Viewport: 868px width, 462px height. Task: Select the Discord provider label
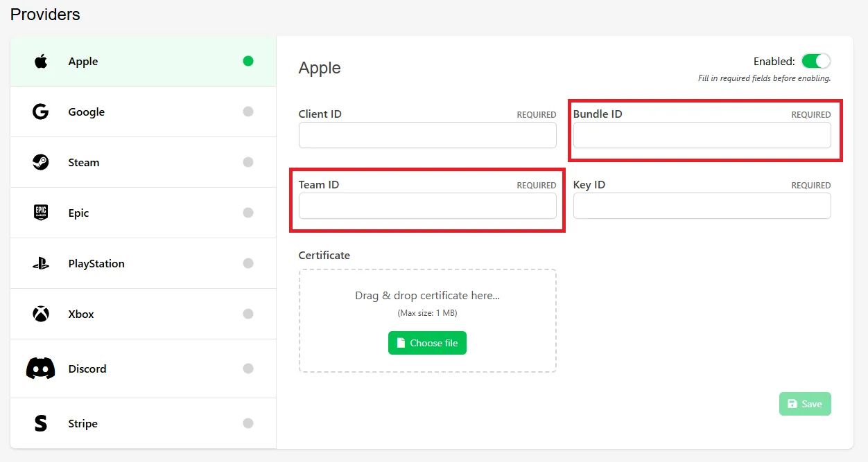pos(87,368)
